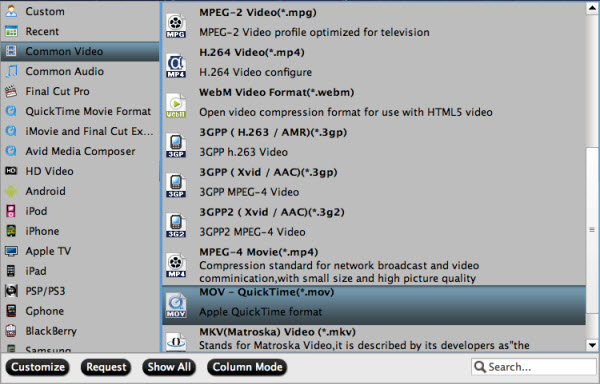Select 3GPP (H.263 / AMR)(*.3gp)
Image resolution: width=600 pixels, height=384 pixels.
(373, 142)
